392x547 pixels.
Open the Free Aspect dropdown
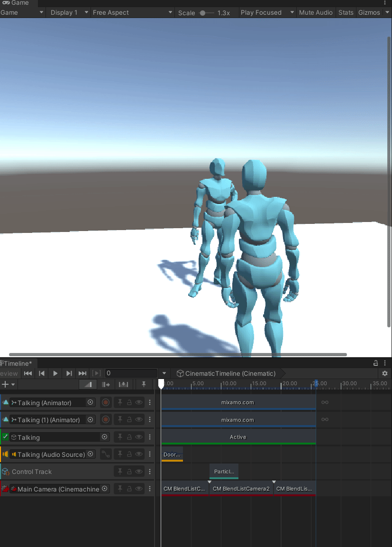(132, 12)
